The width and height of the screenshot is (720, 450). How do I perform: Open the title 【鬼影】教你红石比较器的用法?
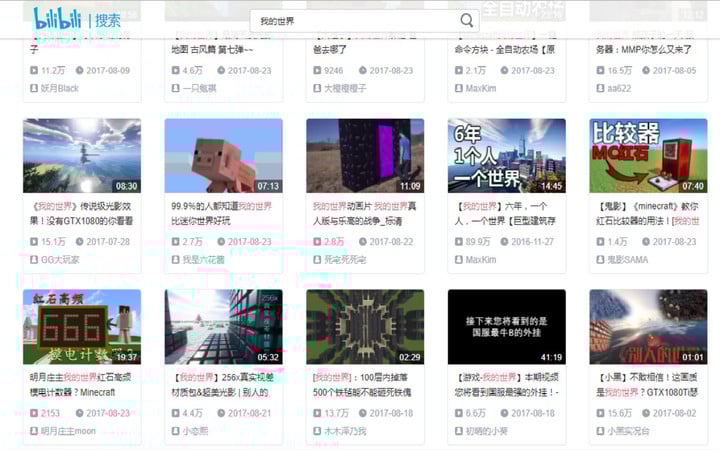click(647, 214)
